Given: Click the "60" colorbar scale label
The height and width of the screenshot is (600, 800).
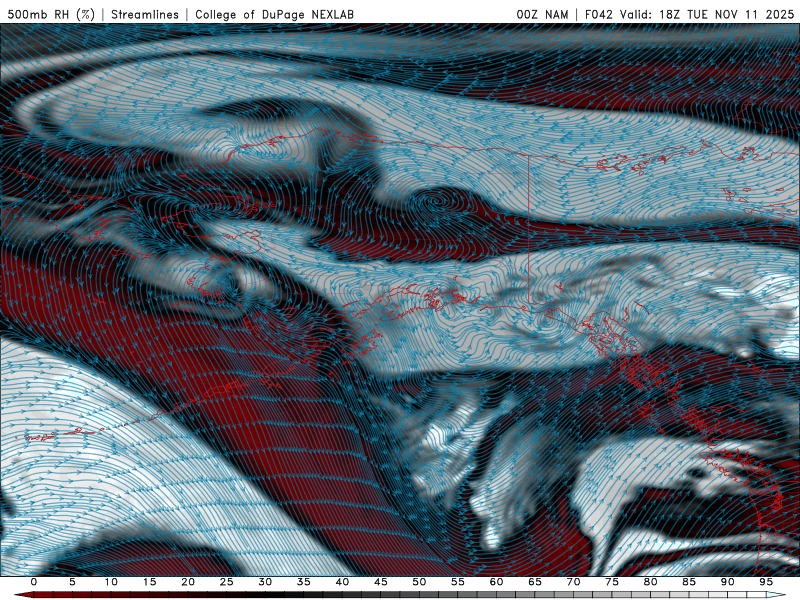Looking at the screenshot, I should tap(496, 582).
